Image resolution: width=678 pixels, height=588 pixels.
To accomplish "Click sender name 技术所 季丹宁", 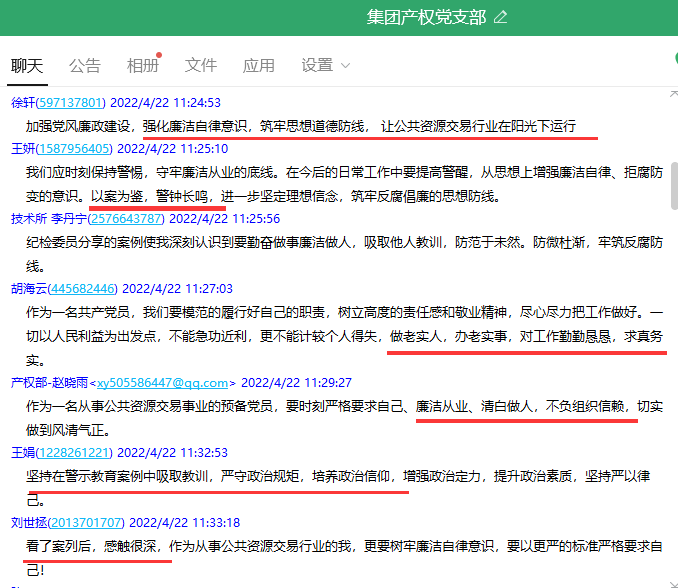I will click(x=45, y=219).
